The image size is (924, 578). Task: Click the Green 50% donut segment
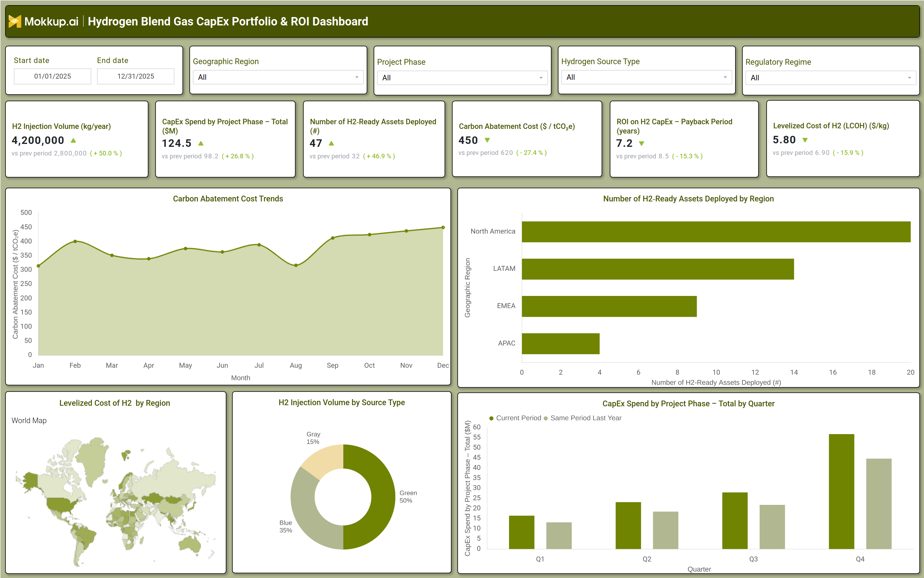383,497
